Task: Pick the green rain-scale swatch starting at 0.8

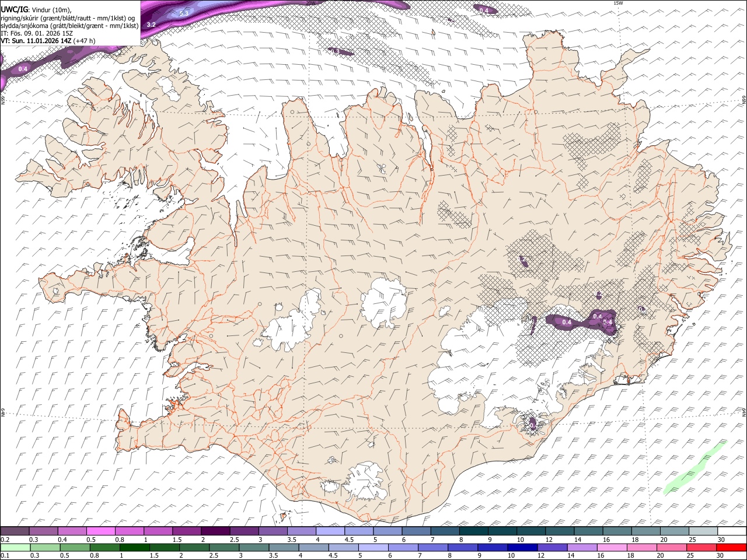Action: [x=105, y=547]
